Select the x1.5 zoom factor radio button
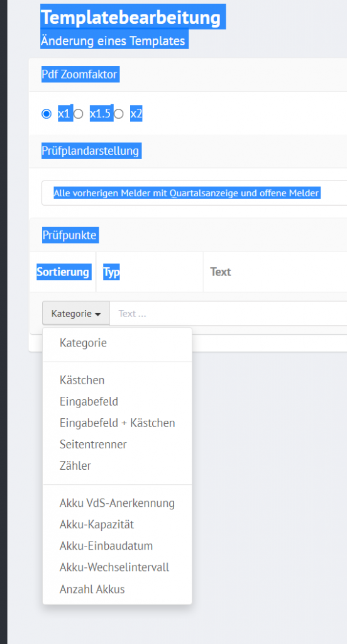The width and height of the screenshot is (347, 644). [79, 114]
